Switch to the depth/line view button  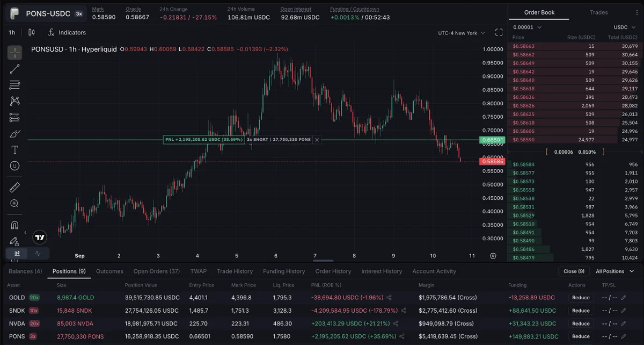(x=38, y=253)
